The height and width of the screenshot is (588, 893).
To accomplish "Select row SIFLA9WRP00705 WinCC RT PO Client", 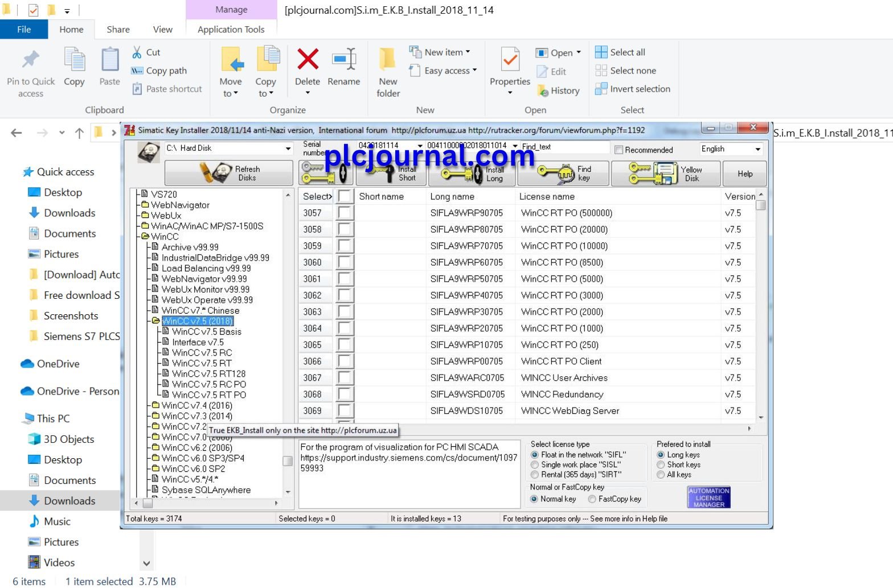I will (527, 361).
